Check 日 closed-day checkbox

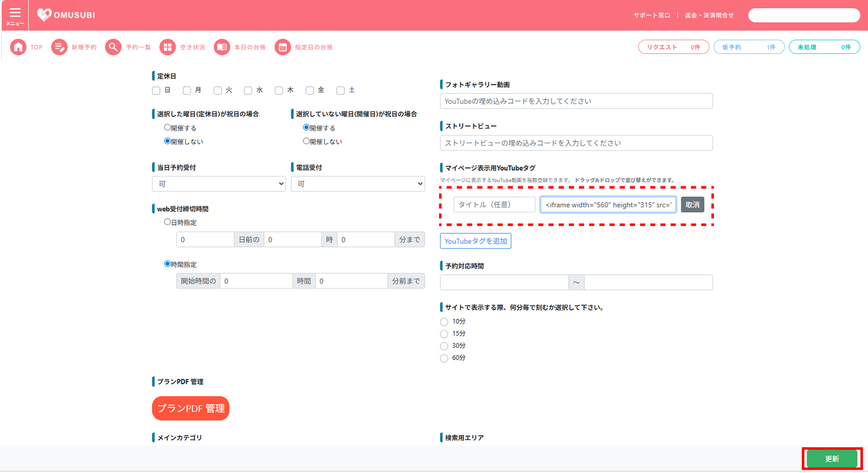point(156,90)
